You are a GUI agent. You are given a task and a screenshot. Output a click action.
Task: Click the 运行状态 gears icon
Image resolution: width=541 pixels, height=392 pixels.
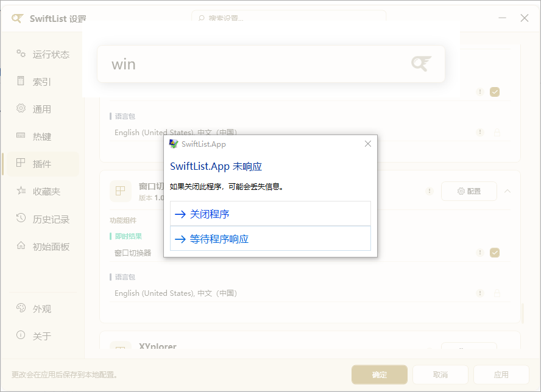pyautogui.click(x=21, y=53)
